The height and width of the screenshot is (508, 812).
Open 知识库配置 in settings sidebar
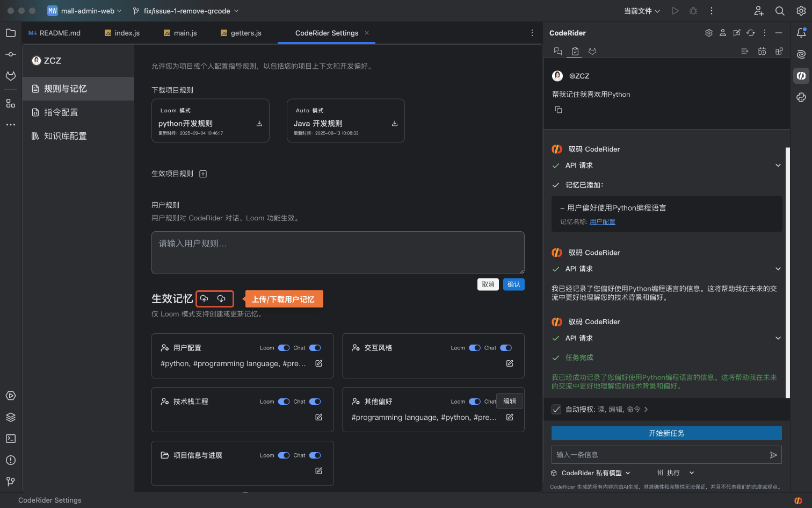click(65, 136)
